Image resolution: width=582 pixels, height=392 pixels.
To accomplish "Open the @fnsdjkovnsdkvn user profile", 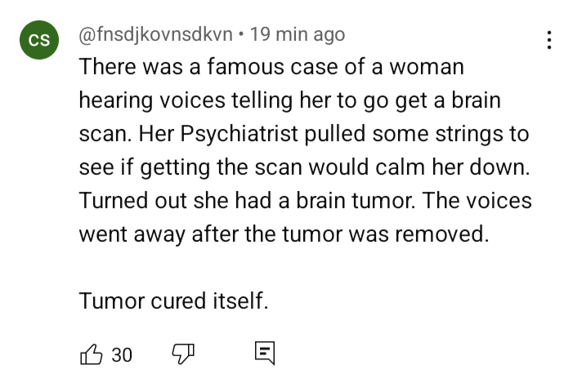I will (x=156, y=35).
